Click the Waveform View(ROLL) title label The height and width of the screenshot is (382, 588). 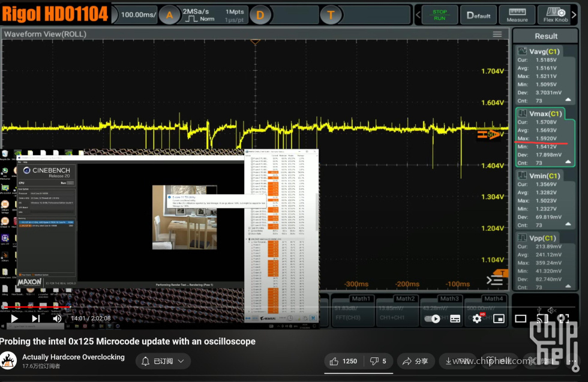point(45,34)
